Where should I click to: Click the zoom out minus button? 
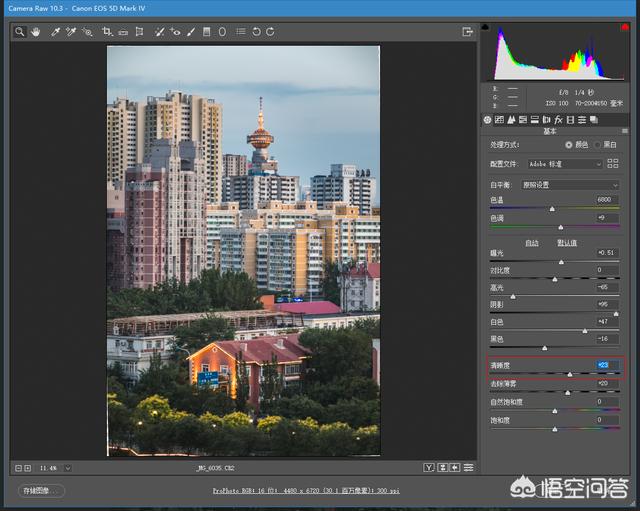point(18,468)
